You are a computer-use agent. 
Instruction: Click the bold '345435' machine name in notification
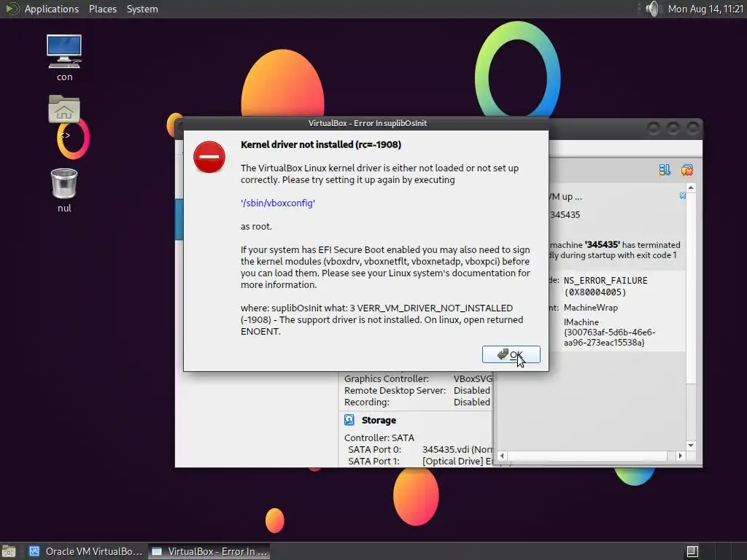pos(602,245)
